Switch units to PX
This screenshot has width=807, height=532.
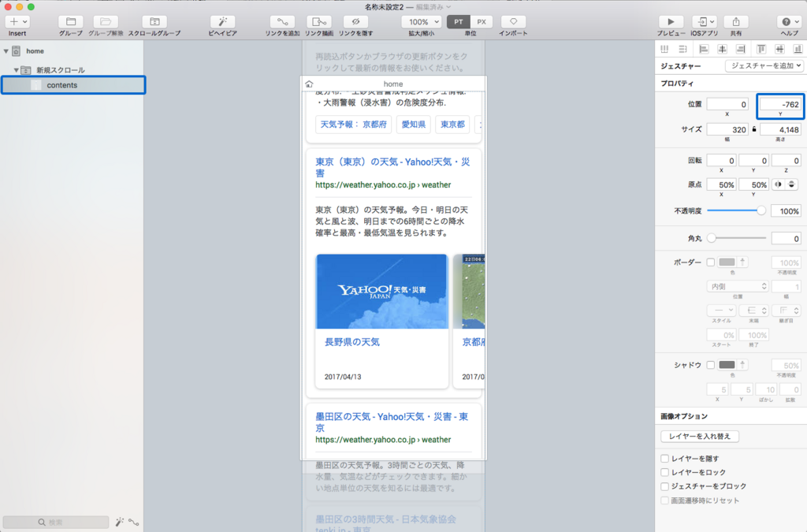[482, 21]
